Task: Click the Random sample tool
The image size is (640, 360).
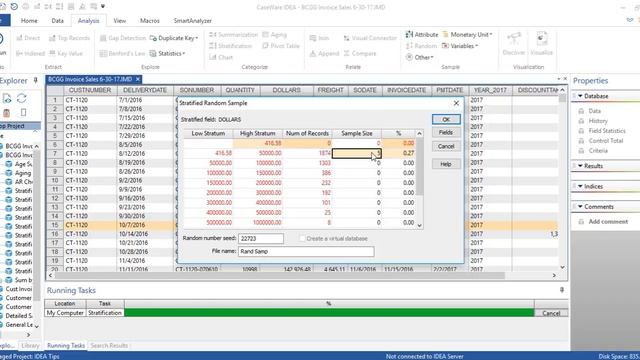Action: click(x=421, y=46)
